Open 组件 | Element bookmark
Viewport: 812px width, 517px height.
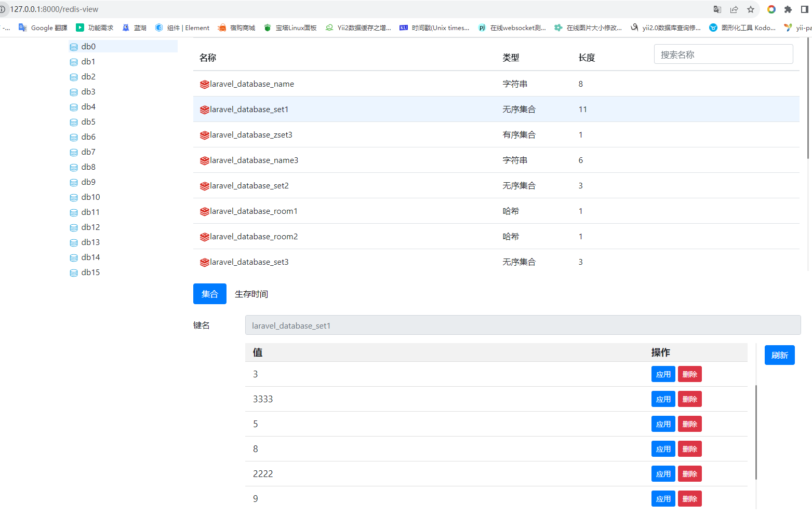[182, 28]
